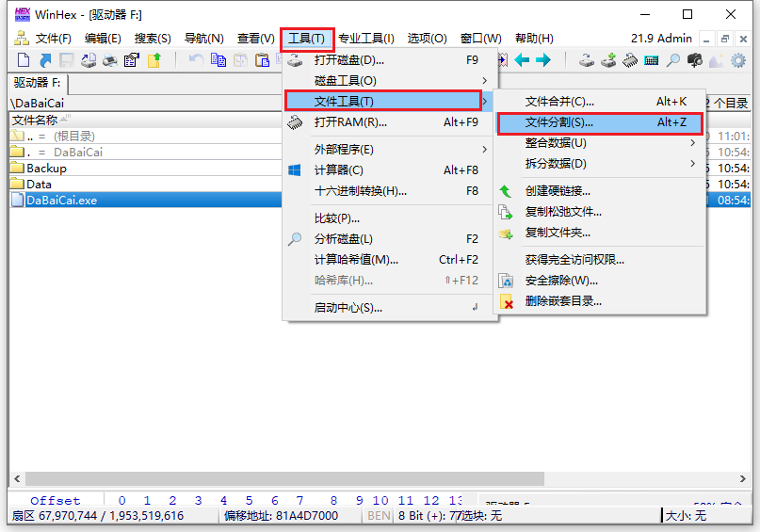
Task: Click the Clone Disk plus icon
Action: coord(608,60)
